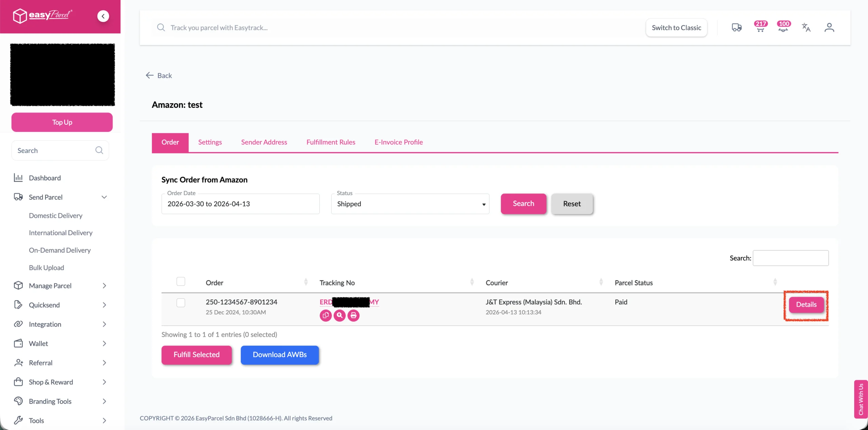Expand the Quicksend menu
Screen dimensions: 868x430
104,305
